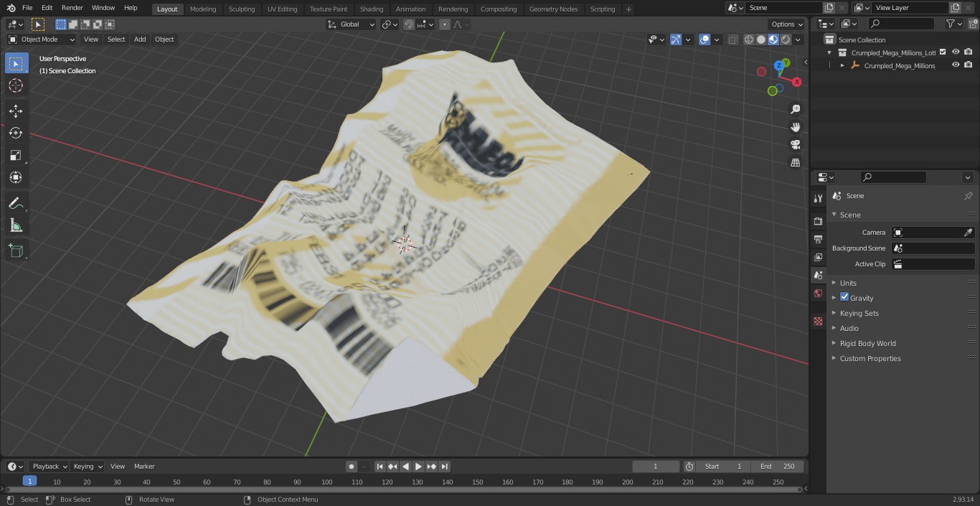This screenshot has height=506, width=980.
Task: Open the Tool properties tab
Action: point(818,199)
